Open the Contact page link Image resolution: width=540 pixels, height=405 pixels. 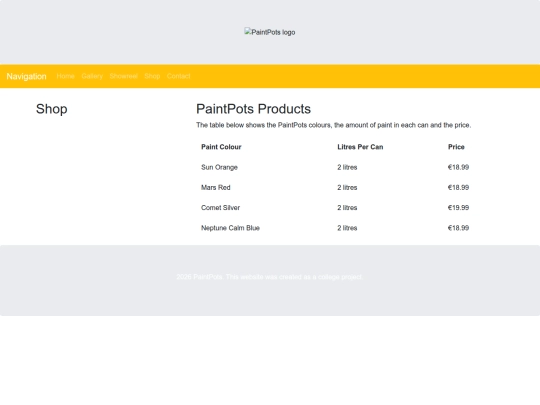[178, 76]
